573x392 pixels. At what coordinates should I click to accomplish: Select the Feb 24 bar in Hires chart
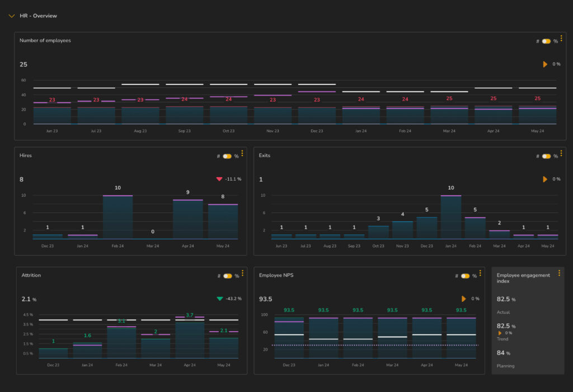(118, 215)
